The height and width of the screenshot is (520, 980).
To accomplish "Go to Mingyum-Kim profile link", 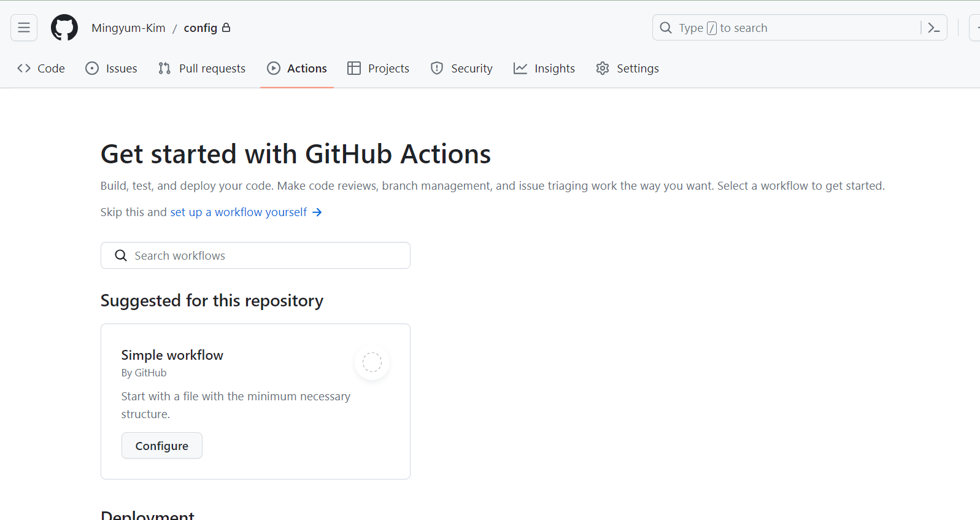I will tap(128, 28).
